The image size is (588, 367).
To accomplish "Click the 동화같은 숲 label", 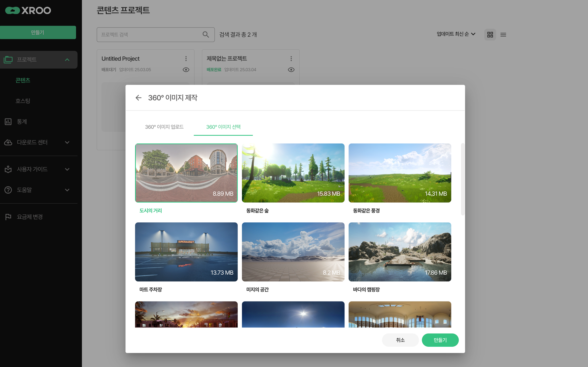I will point(258,211).
